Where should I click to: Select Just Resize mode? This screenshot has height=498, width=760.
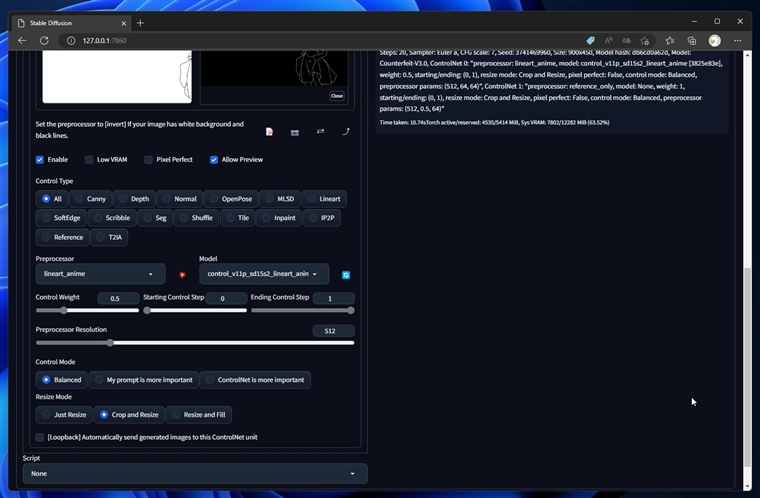click(x=64, y=415)
